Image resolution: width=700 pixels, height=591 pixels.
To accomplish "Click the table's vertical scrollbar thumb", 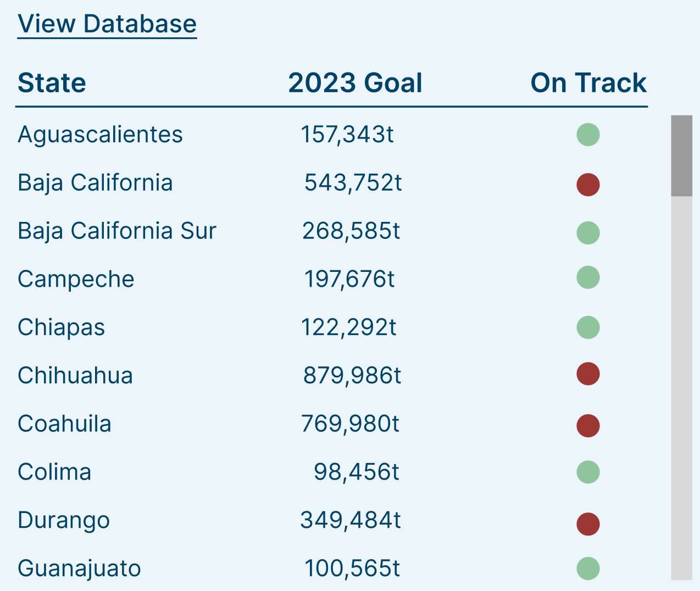I will click(x=681, y=156).
